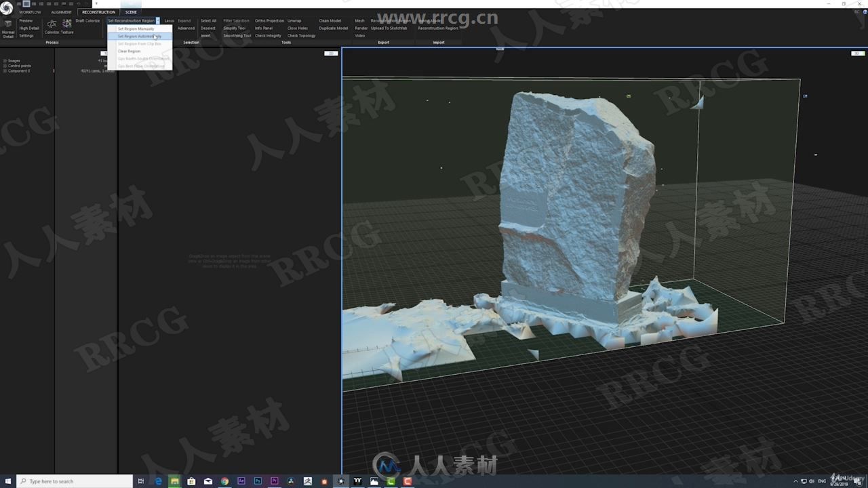
Task: Open the Smoothing Tool
Action: [237, 36]
